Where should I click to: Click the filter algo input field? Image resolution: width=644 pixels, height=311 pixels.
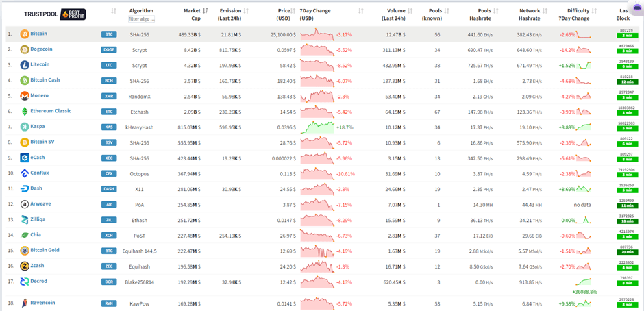coord(141,19)
